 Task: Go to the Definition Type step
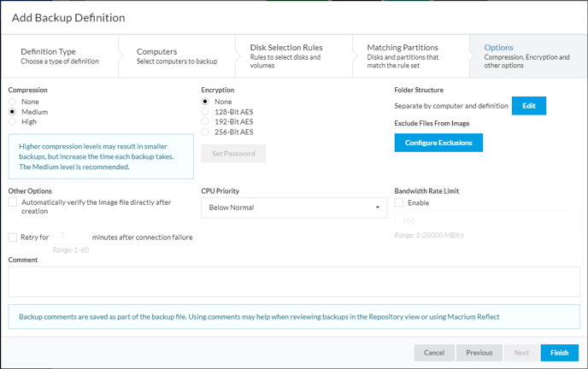point(60,56)
